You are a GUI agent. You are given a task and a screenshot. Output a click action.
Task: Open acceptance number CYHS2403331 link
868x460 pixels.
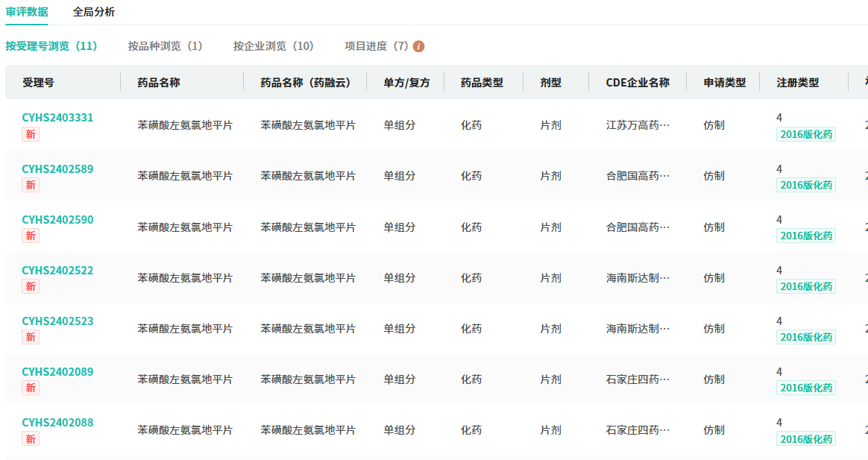(x=57, y=118)
